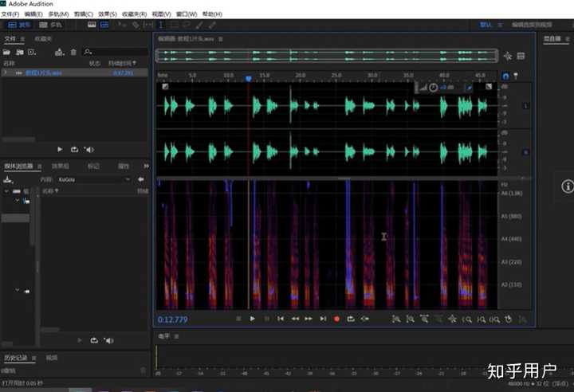Click the trash icon in Files panel

point(73,52)
